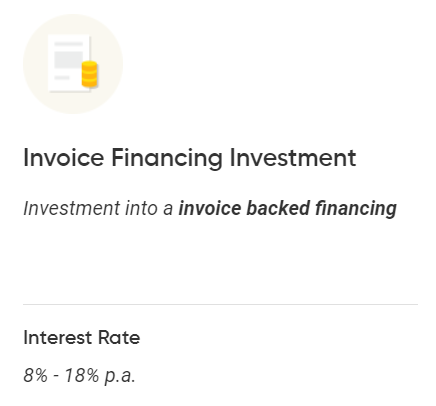
Task: Click the gold coin stack icon
Action: 90,74
